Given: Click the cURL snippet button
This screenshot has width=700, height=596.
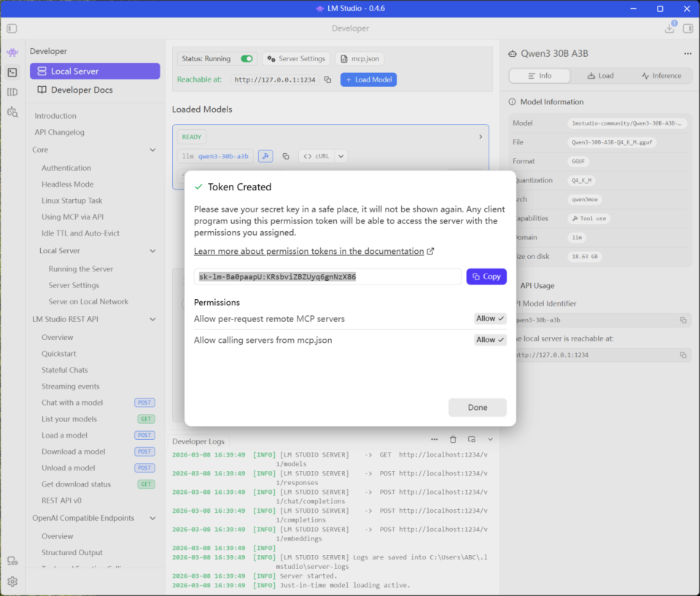Looking at the screenshot, I should (x=316, y=156).
